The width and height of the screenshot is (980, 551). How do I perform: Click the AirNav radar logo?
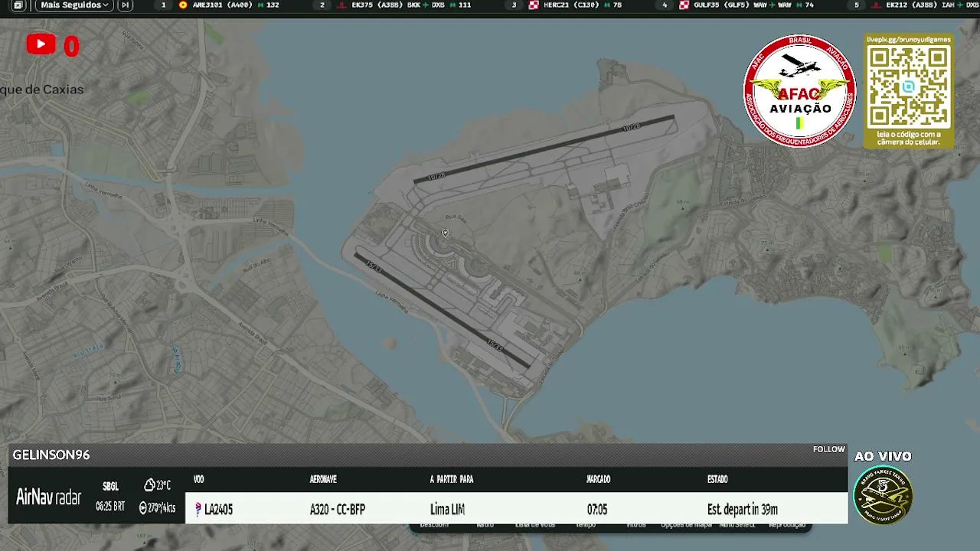49,497
